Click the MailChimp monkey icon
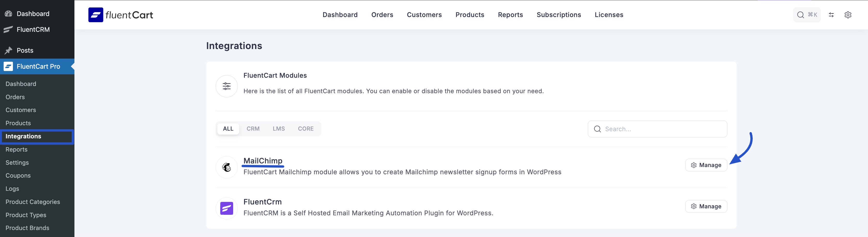The image size is (868, 237). coord(227,167)
